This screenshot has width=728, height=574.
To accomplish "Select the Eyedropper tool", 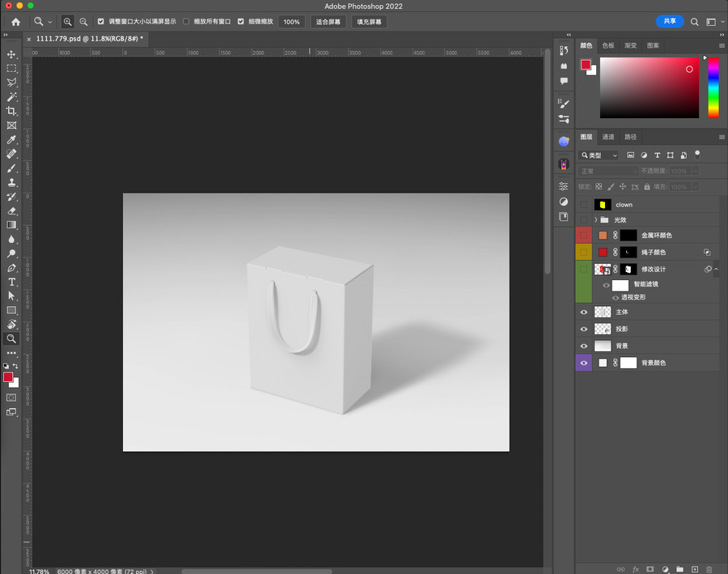I will 11,139.
